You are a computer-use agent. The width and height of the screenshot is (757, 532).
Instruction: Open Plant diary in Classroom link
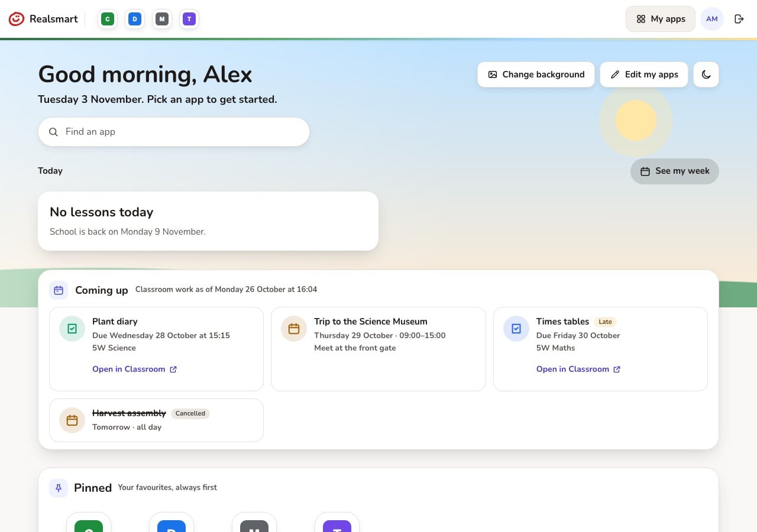point(135,369)
